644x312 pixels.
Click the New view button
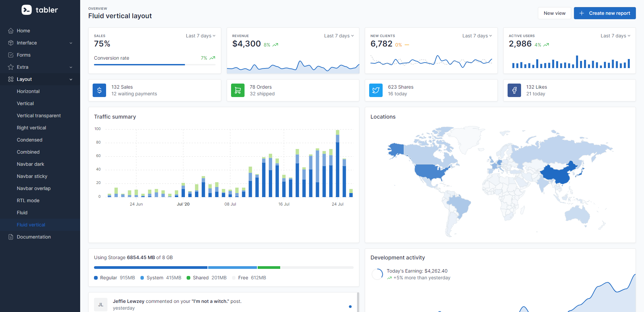554,13
